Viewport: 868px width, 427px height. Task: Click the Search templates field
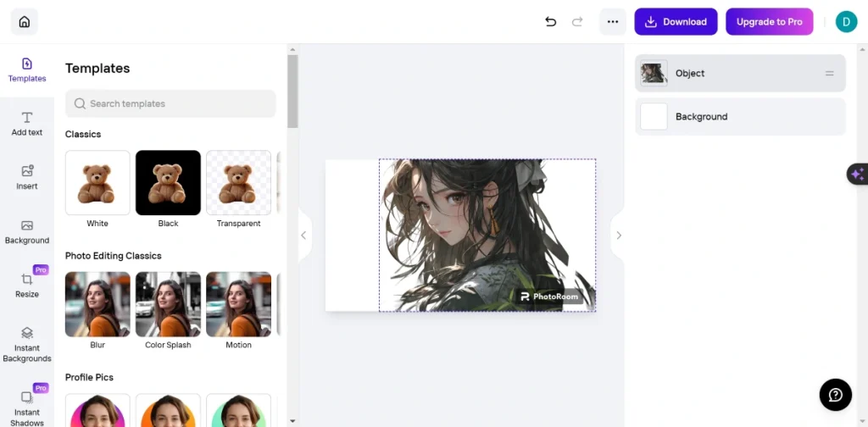170,103
